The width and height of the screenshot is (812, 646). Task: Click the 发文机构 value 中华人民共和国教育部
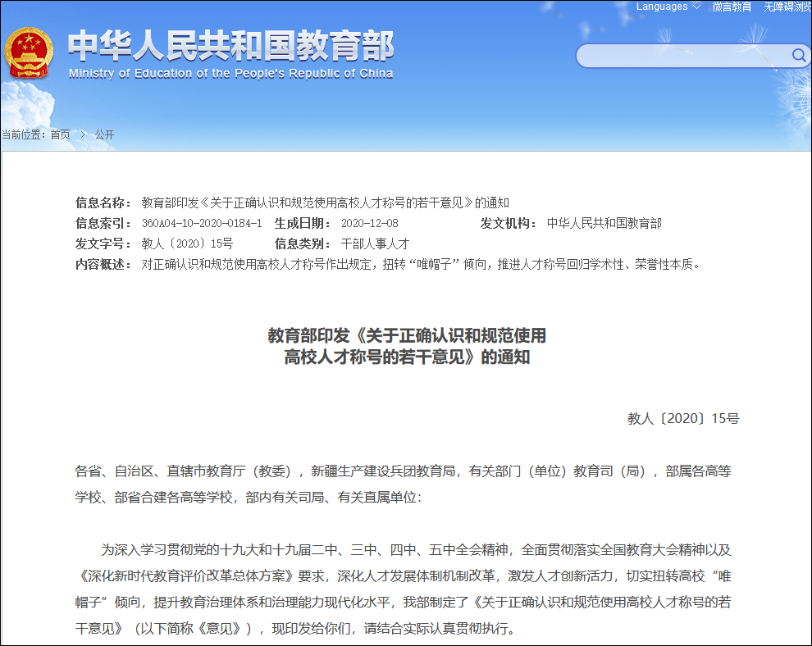click(x=604, y=223)
